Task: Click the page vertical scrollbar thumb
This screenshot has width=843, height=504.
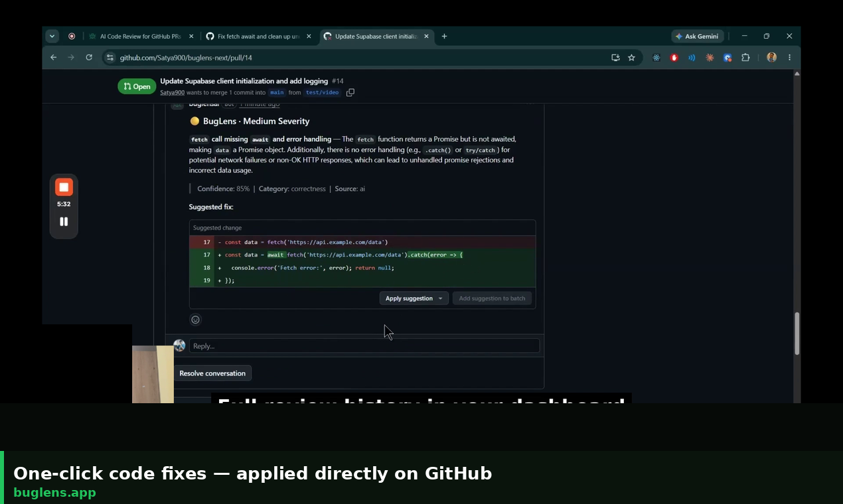Action: [797, 334]
